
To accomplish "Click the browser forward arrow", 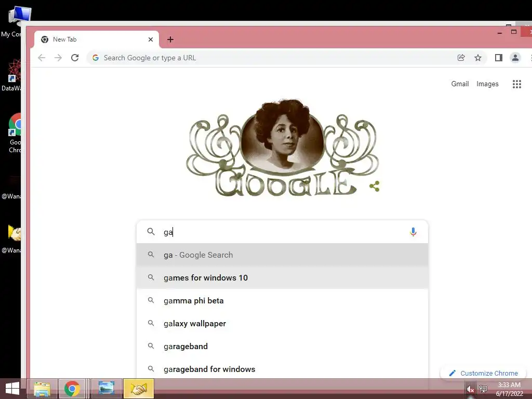I will coord(58,58).
